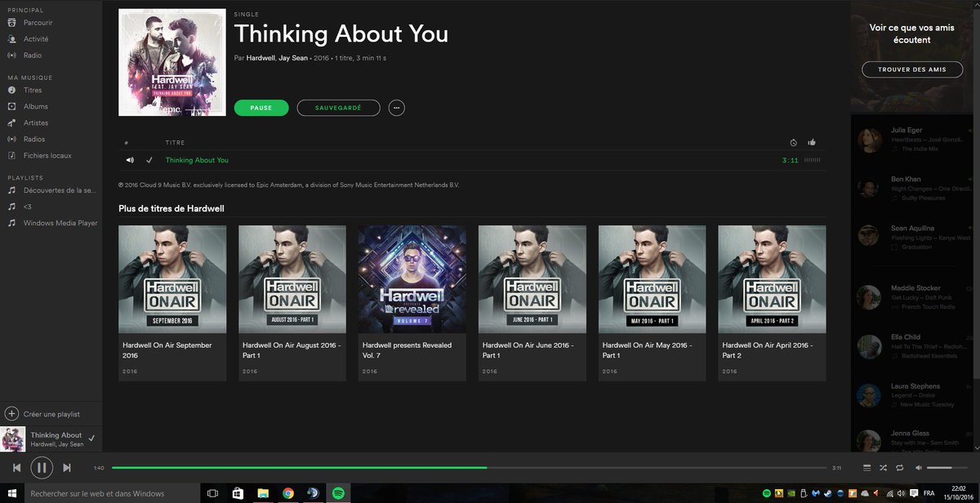Open the Windows Start menu
Viewport: 980px width, 503px height.
click(x=11, y=493)
